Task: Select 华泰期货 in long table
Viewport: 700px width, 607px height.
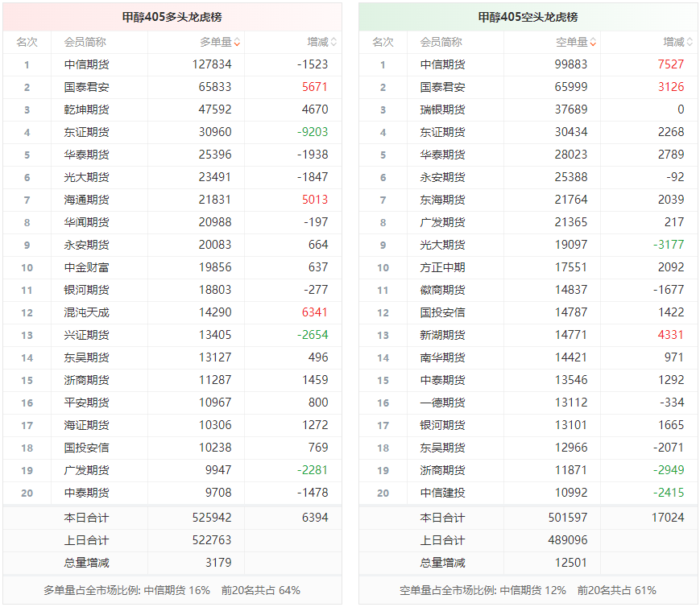Action: pos(86,155)
